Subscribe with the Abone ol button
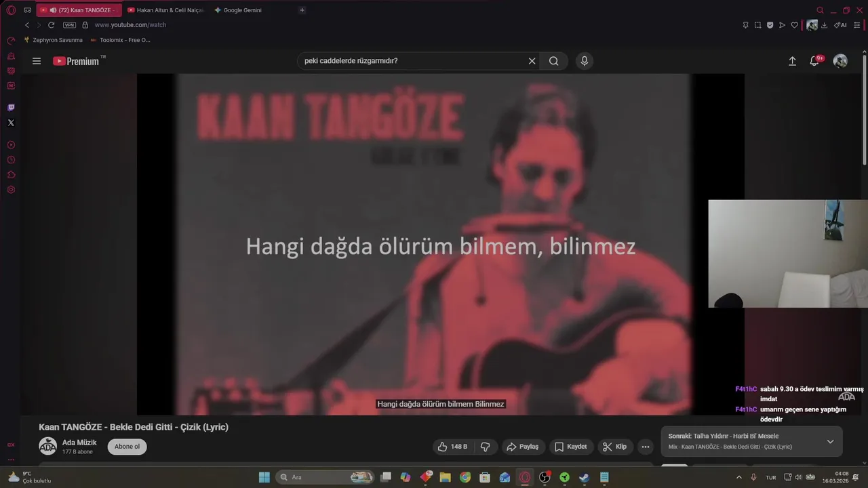 pos(127,447)
